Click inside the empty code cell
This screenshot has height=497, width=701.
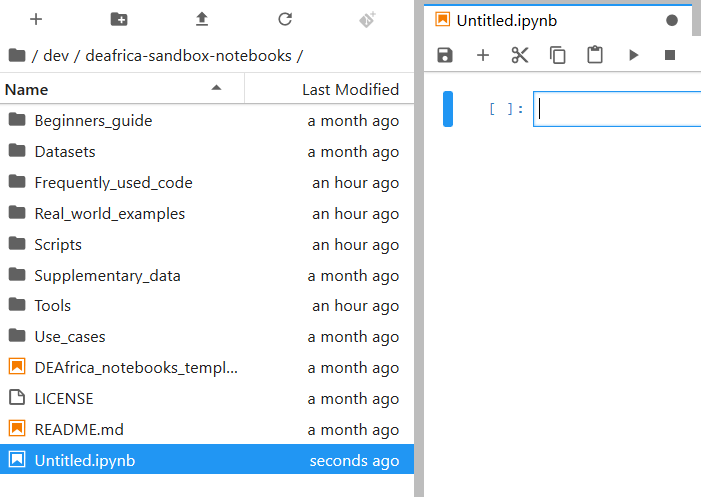tap(617, 109)
